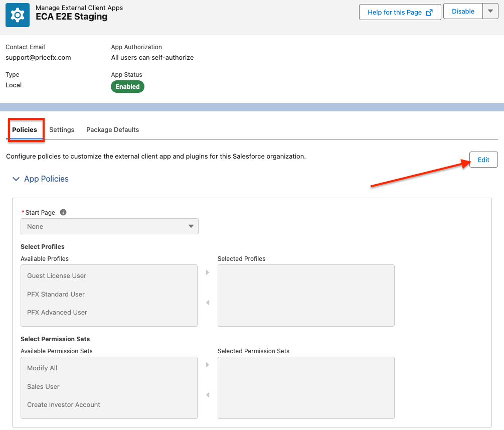Click the add-permission-set right arrow icon
The height and width of the screenshot is (430, 504).
click(x=208, y=365)
